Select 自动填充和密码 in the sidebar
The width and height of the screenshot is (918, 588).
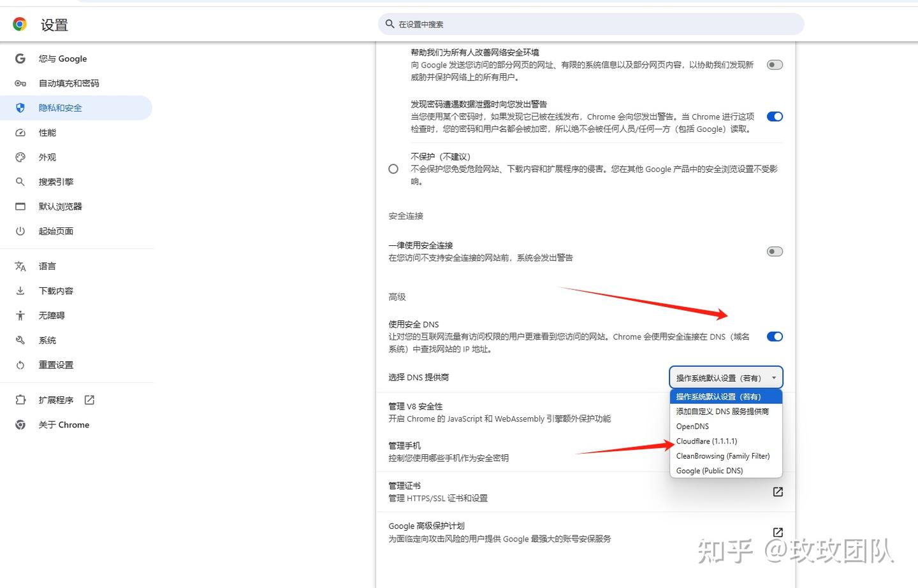69,83
